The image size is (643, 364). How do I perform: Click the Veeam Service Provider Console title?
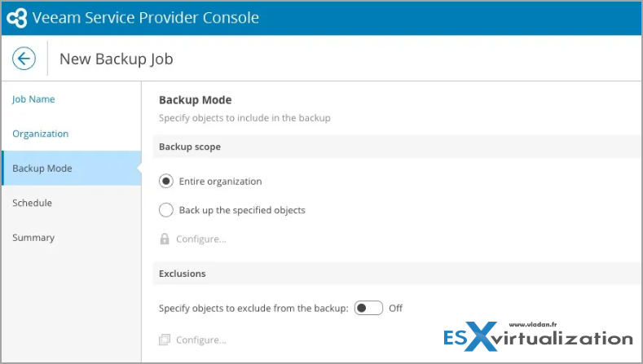(146, 18)
